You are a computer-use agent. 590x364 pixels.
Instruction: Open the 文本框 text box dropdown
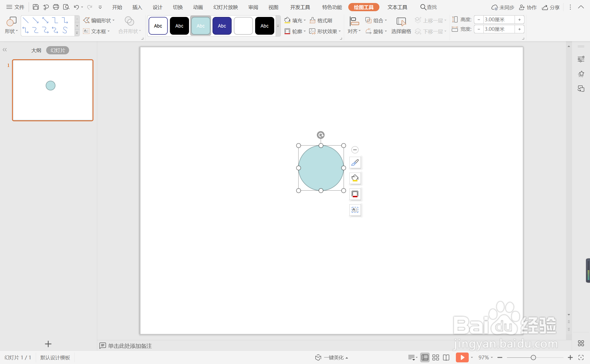click(x=96, y=31)
